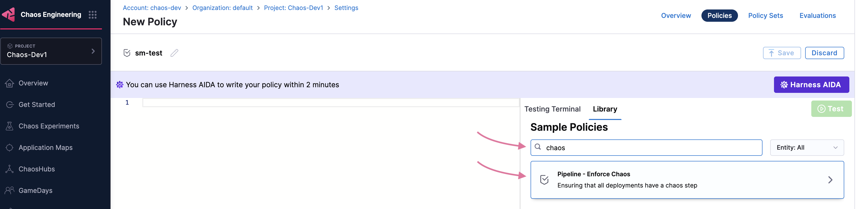Open the Entity: All dropdown

(x=806, y=148)
